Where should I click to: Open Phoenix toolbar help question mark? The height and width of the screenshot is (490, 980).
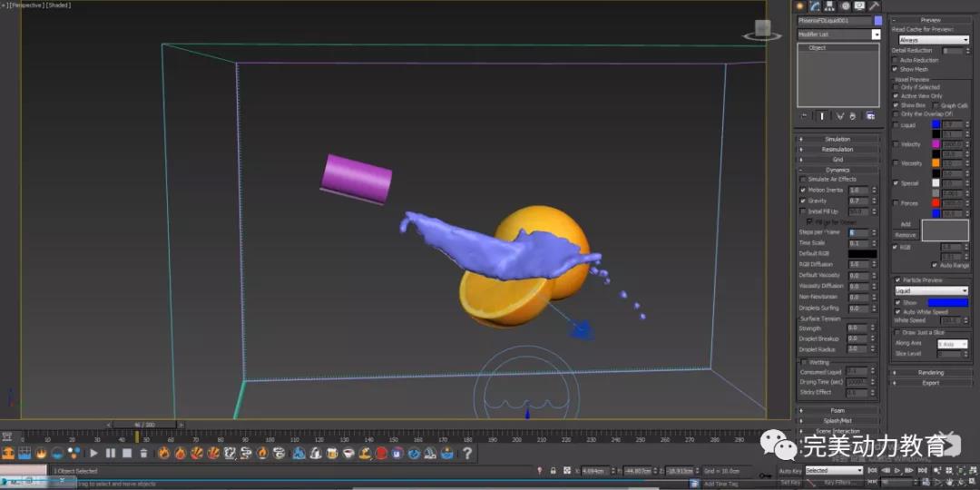coord(467,453)
